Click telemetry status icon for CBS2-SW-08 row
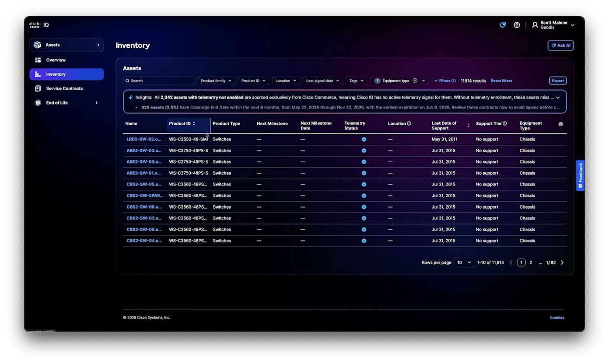Viewport: 609px width, 364px height. point(364,230)
